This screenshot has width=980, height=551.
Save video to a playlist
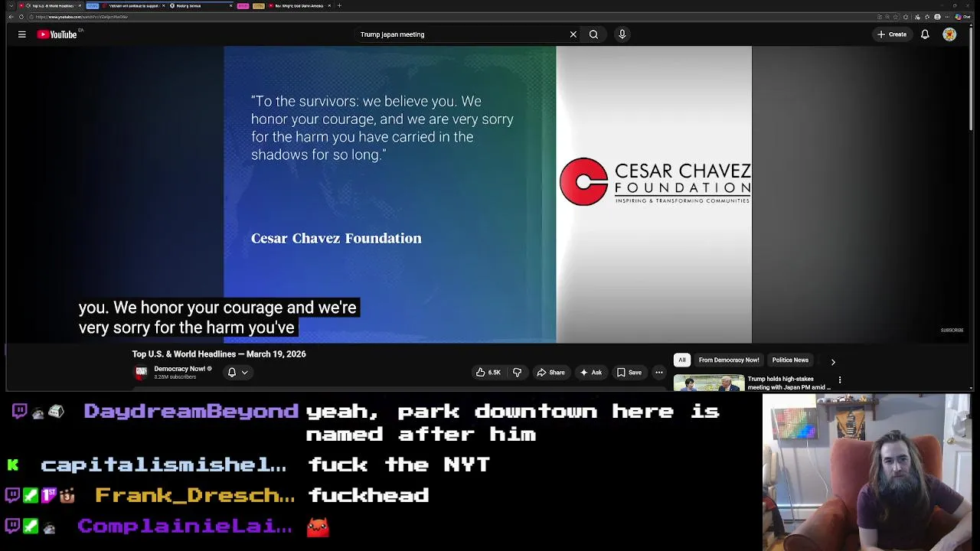[x=629, y=373]
